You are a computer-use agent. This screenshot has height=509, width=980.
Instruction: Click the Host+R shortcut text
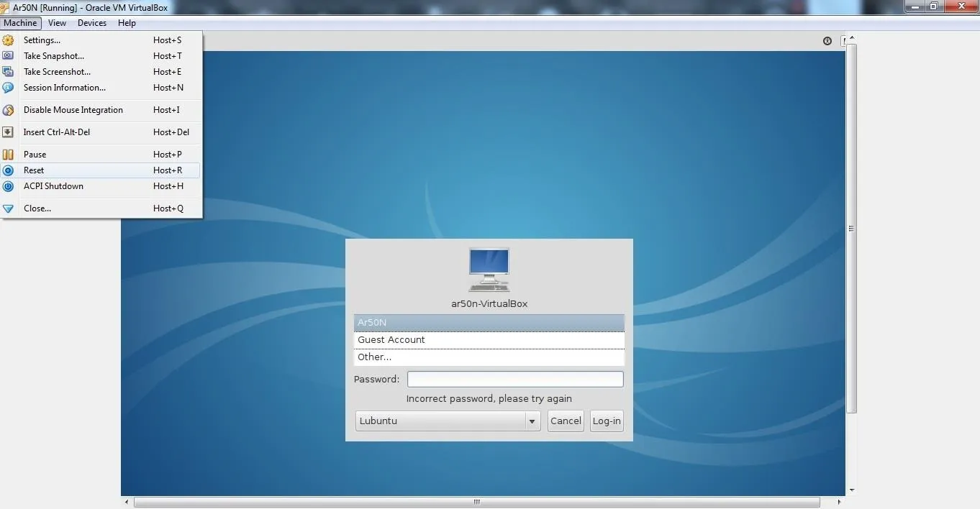168,170
